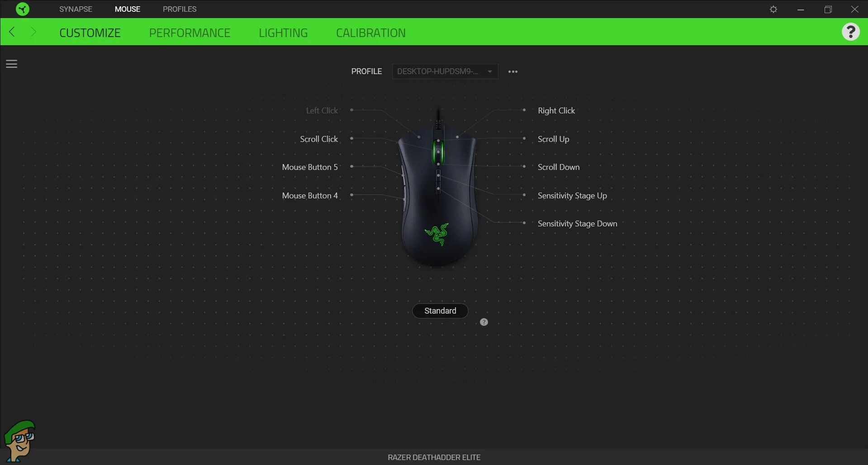Image resolution: width=868 pixels, height=465 pixels.
Task: Open the large help question mark
Action: tap(850, 32)
